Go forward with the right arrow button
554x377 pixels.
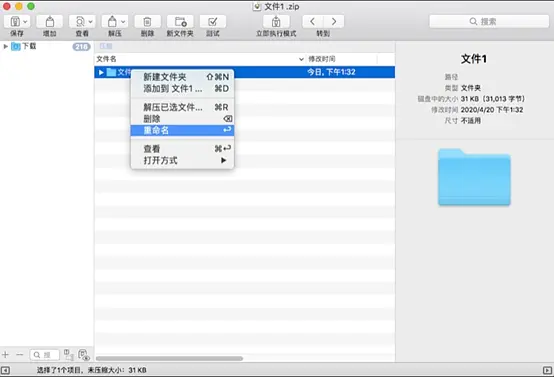334,22
